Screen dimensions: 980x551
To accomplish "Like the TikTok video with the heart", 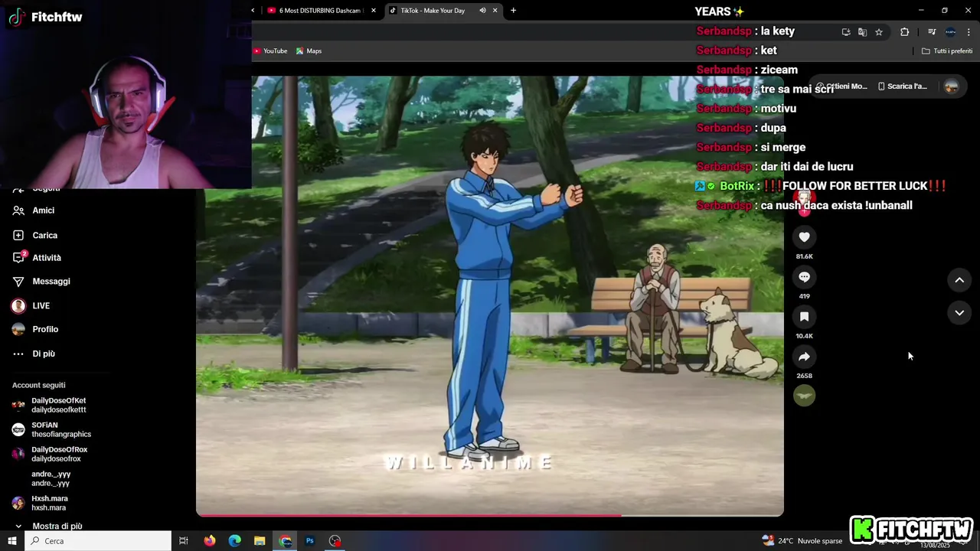I will point(804,237).
